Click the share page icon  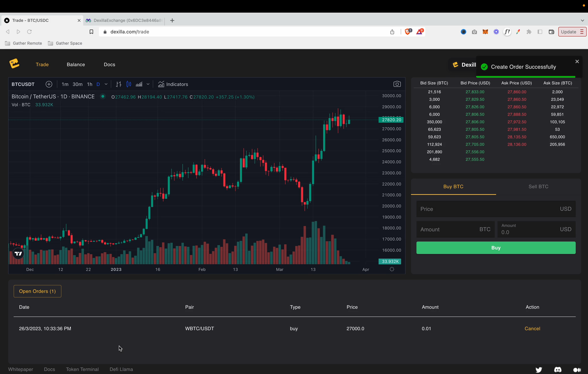coord(392,32)
